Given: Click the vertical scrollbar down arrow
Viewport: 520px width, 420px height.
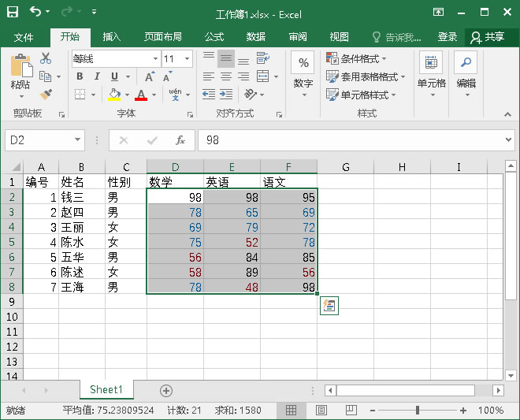Looking at the screenshot, I should point(511,376).
